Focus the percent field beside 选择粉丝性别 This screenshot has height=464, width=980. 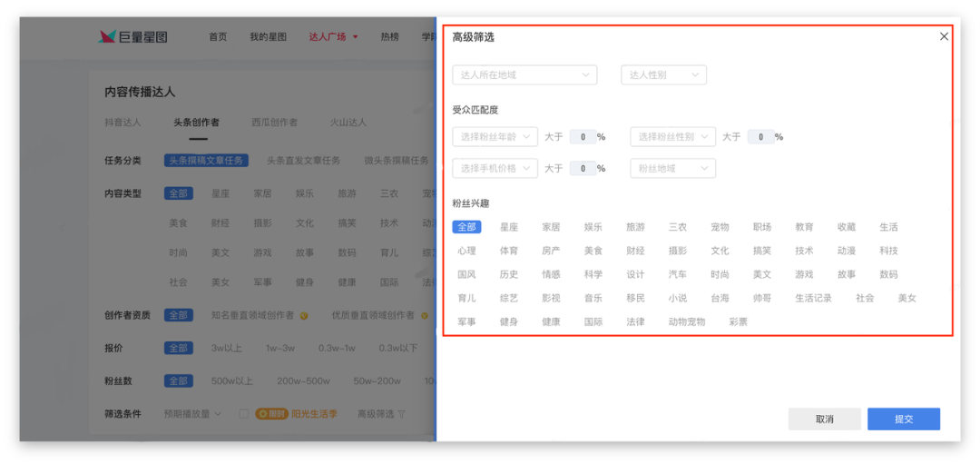[760, 137]
